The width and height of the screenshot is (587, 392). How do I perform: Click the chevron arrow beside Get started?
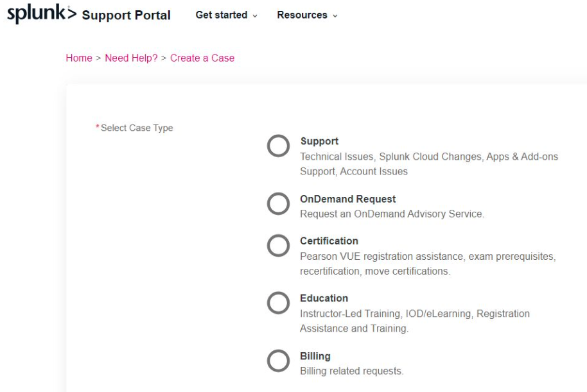(x=256, y=15)
